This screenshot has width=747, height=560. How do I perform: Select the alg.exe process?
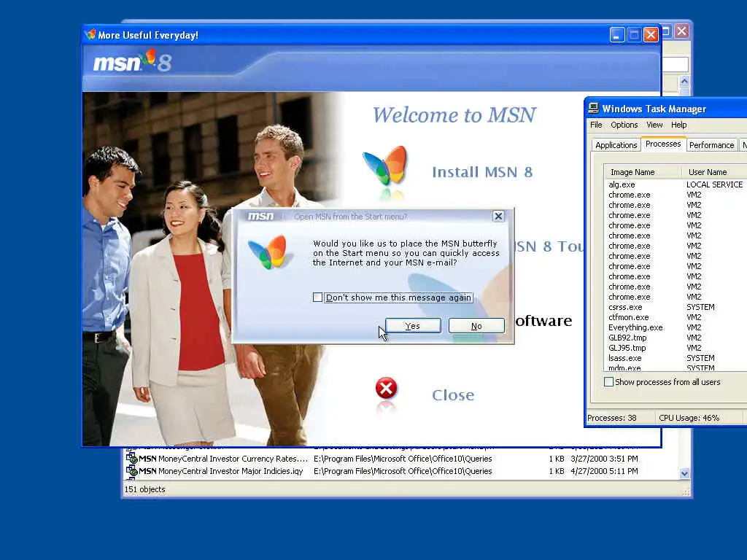622,184
